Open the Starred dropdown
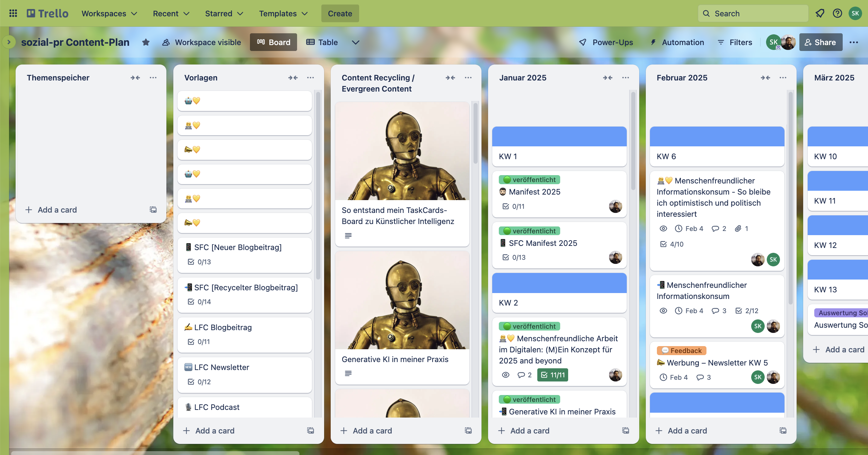Image resolution: width=868 pixels, height=455 pixels. coord(224,14)
